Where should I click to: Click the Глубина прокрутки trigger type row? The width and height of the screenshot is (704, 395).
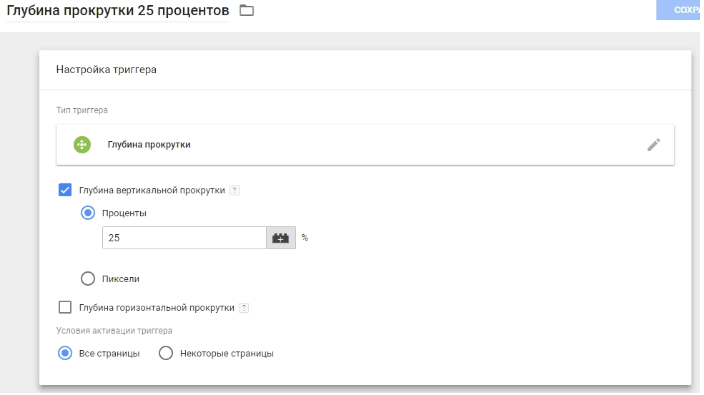point(365,145)
